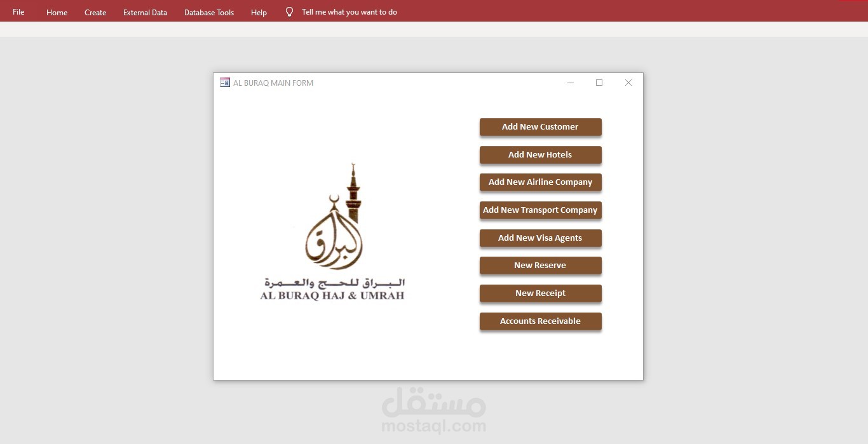Switch to the Create ribbon tab

point(95,12)
